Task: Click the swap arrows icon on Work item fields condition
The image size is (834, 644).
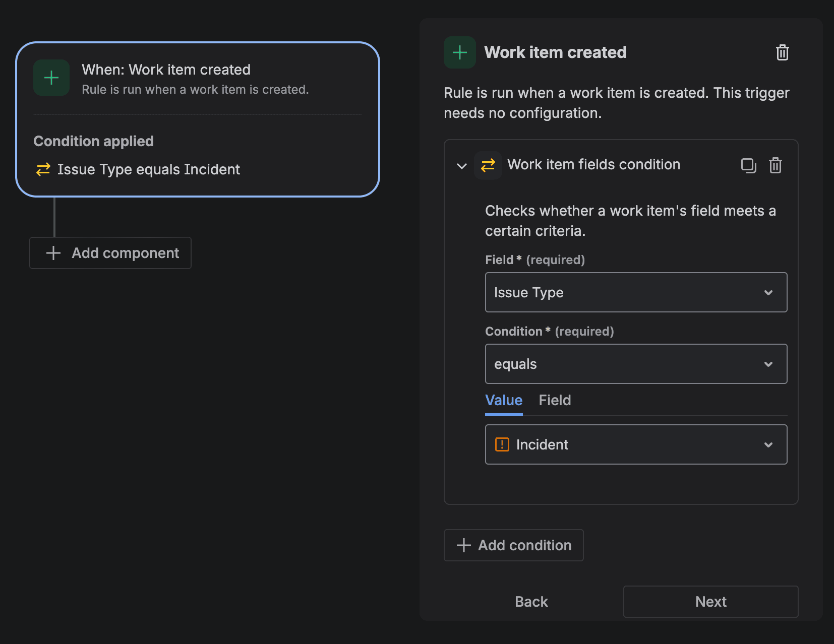Action: (x=488, y=165)
